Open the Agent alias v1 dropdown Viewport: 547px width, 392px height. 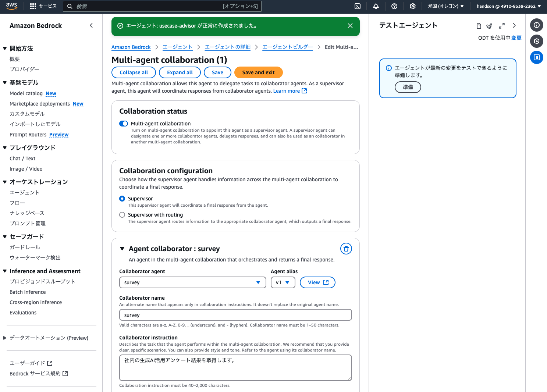(283, 282)
